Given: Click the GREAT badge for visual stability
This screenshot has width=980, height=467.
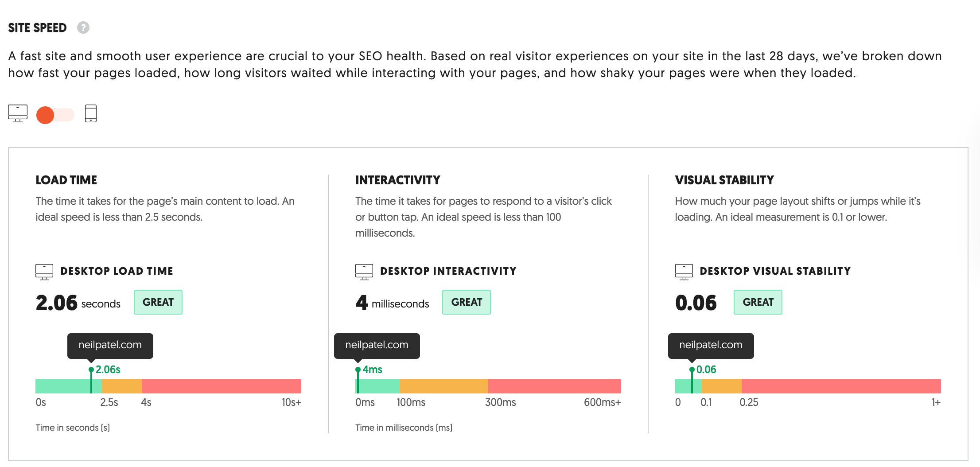Looking at the screenshot, I should pos(758,302).
